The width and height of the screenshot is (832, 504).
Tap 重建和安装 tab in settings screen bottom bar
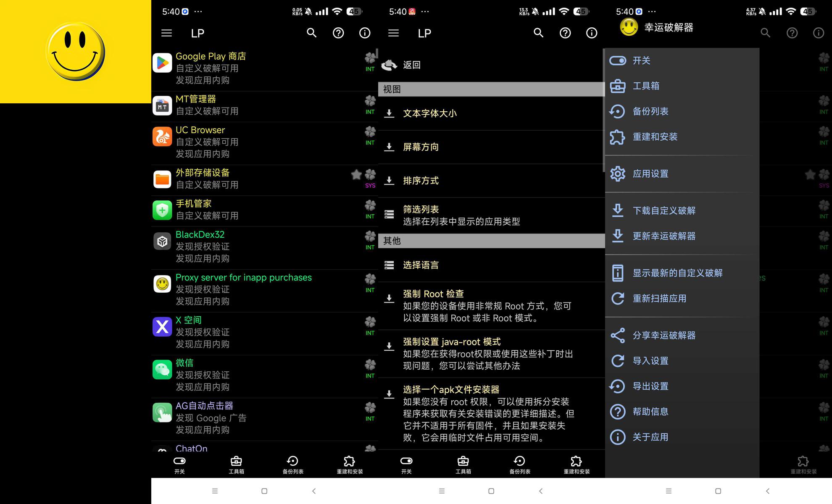click(577, 465)
